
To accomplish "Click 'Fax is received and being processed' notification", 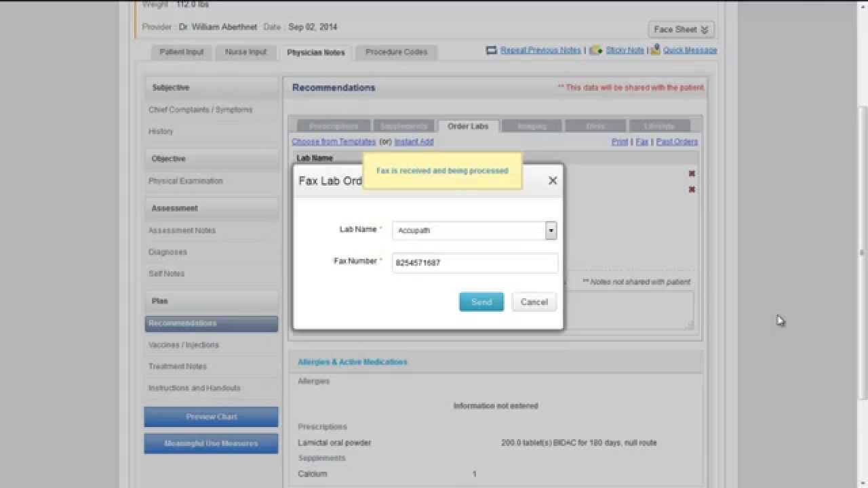I will click(442, 171).
